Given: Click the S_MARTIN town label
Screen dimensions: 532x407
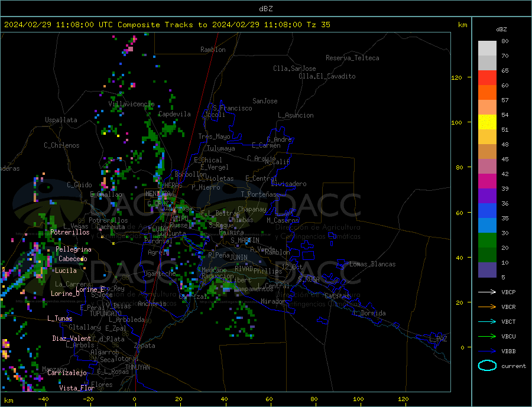Looking at the screenshot, I should point(245,240).
